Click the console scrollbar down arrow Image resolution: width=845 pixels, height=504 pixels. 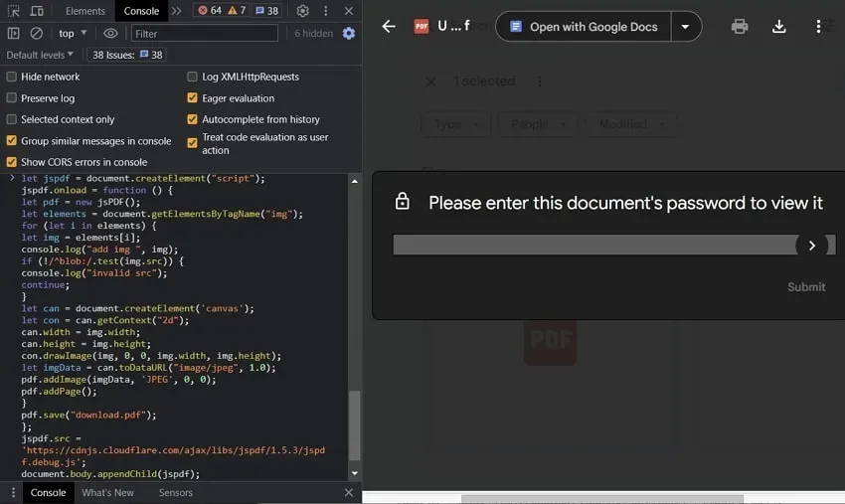355,473
